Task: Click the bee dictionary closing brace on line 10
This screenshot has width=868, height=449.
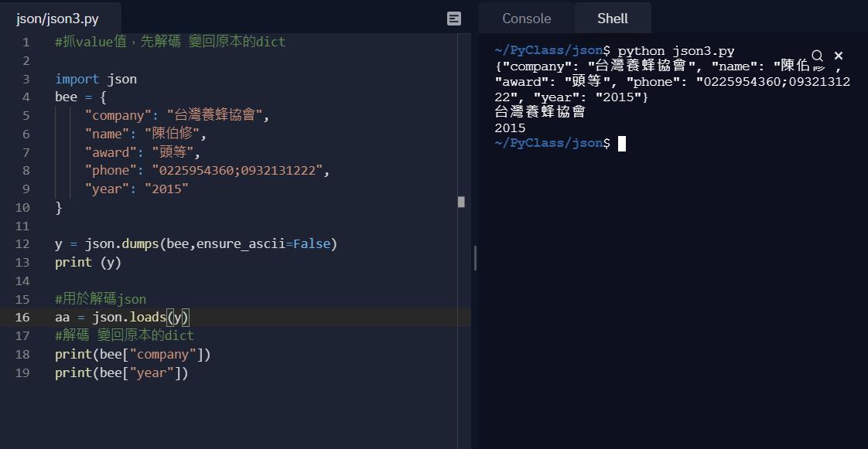Action: 57,206
